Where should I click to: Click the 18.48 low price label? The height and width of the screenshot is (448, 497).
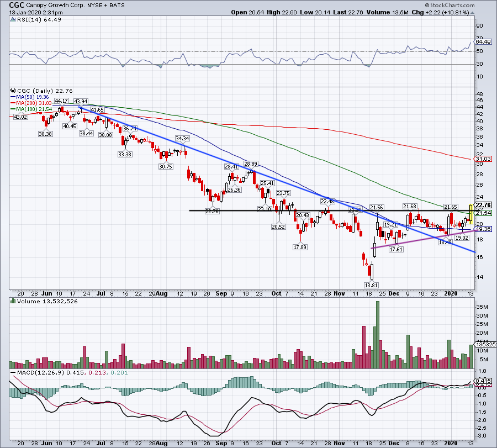point(445,242)
